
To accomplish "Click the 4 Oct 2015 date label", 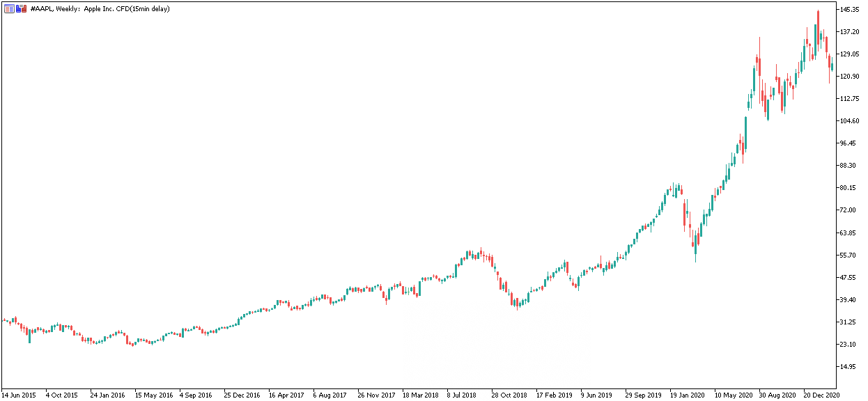I will coord(61,394).
